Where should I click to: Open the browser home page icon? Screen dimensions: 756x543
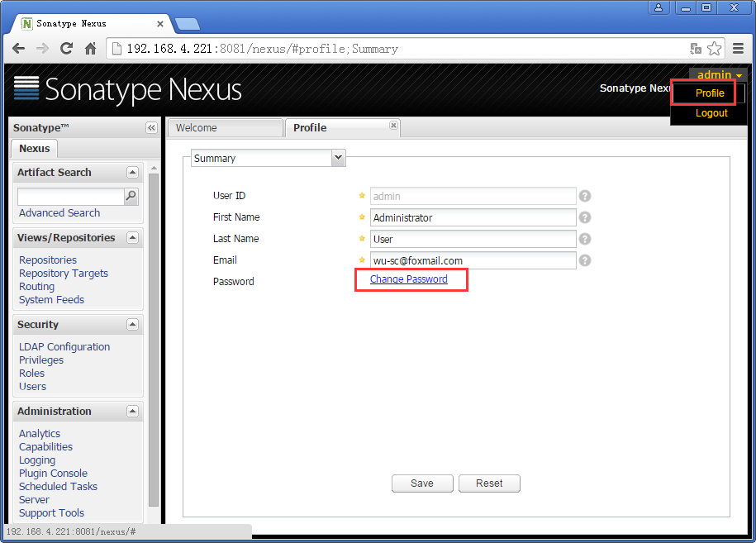tap(90, 48)
